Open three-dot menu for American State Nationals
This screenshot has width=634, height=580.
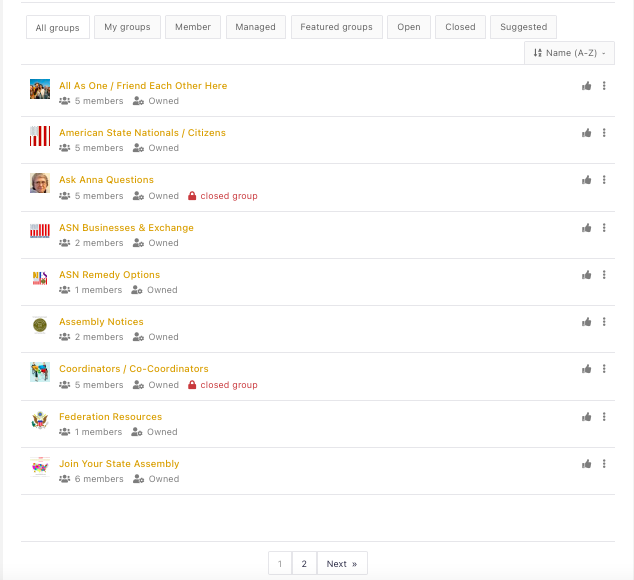coord(604,133)
